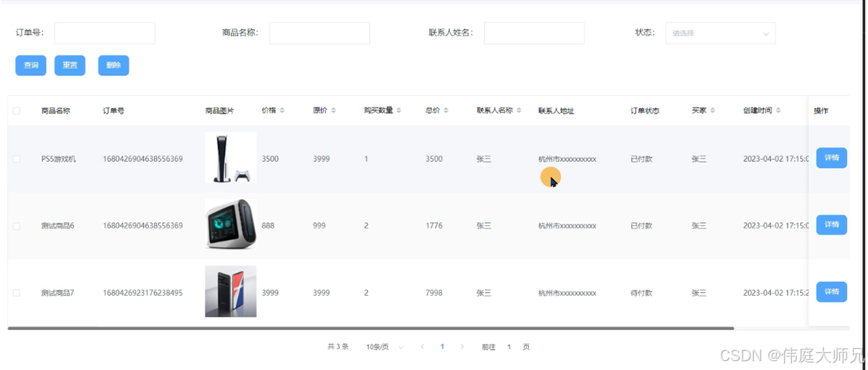This screenshot has height=370, width=868.
Task: Click the 前往 page jump input
Action: [509, 347]
